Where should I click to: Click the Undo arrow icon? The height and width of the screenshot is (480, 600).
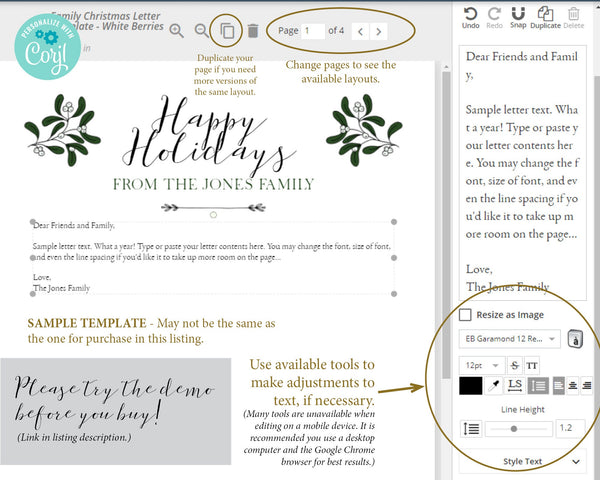(x=471, y=14)
